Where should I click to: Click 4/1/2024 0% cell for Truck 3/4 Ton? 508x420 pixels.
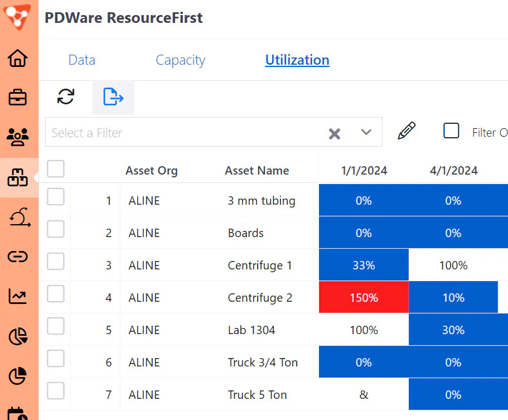click(458, 362)
